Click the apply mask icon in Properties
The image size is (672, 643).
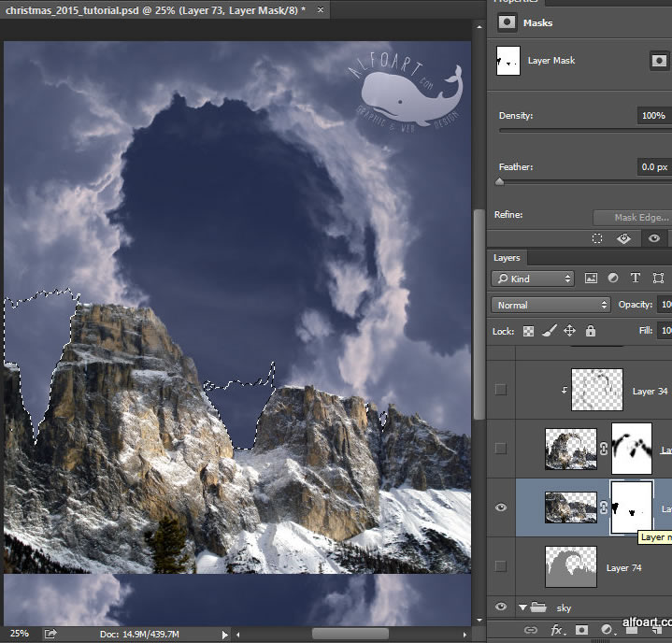(624, 238)
